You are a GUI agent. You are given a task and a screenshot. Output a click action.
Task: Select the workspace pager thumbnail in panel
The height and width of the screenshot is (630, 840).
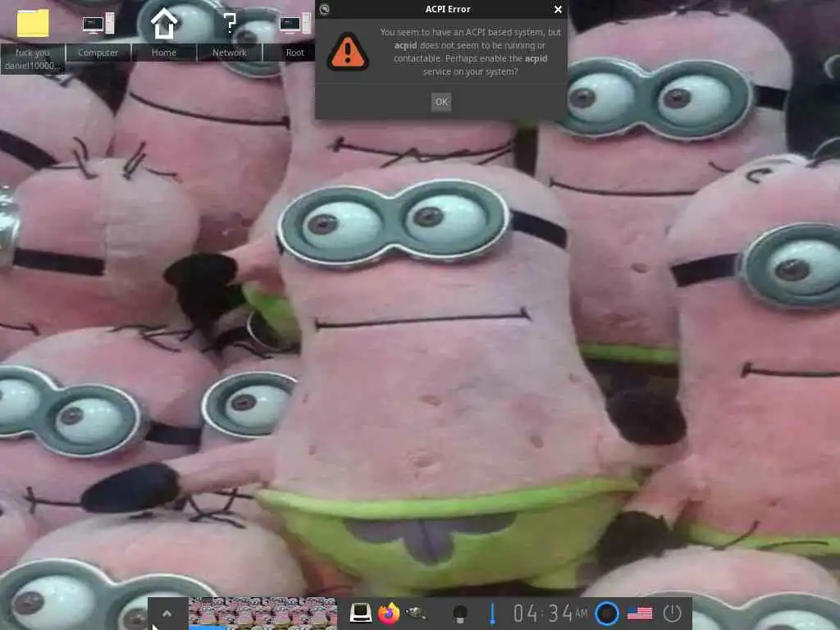tap(263, 614)
